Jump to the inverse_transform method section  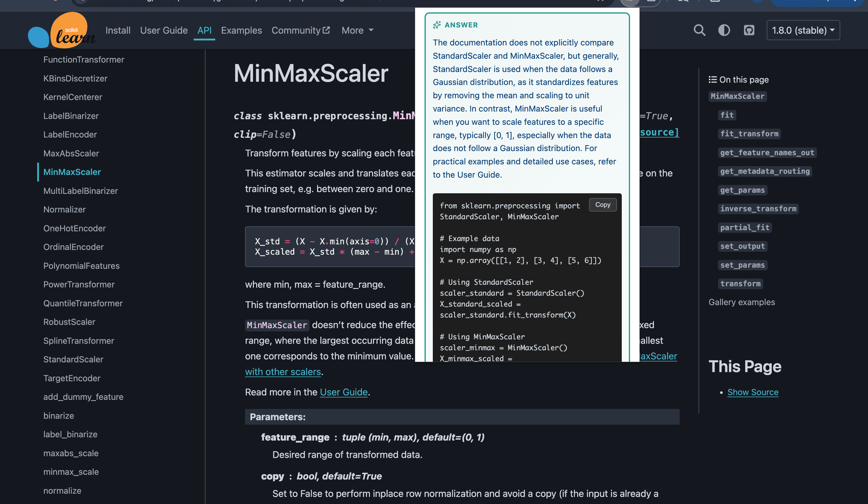(758, 209)
